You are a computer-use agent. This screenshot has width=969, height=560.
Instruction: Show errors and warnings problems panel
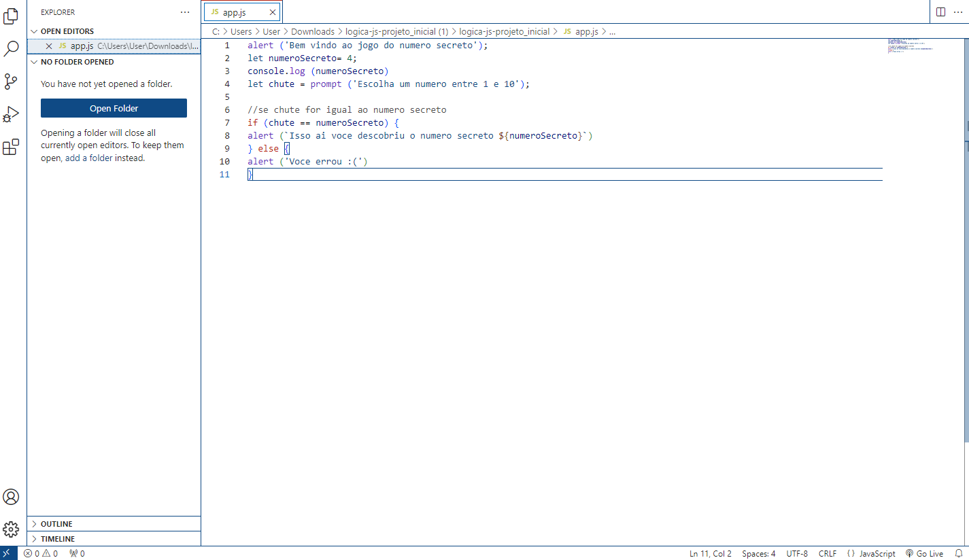tap(41, 553)
